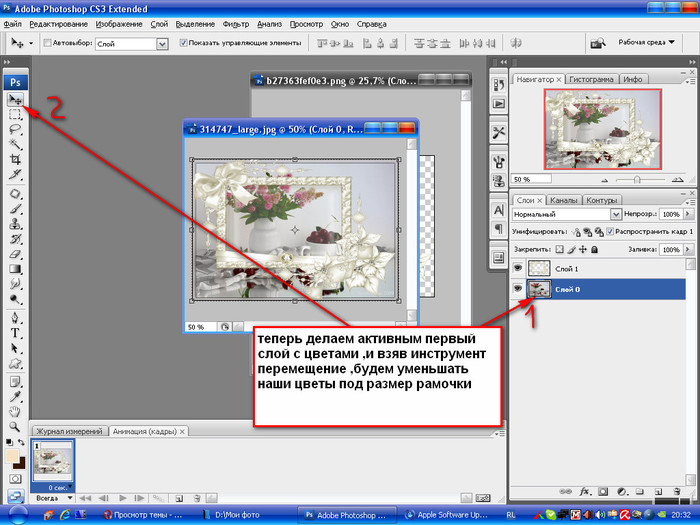This screenshot has width=700, height=525.
Task: Switch to the Журнал измерений tab
Action: point(69,431)
